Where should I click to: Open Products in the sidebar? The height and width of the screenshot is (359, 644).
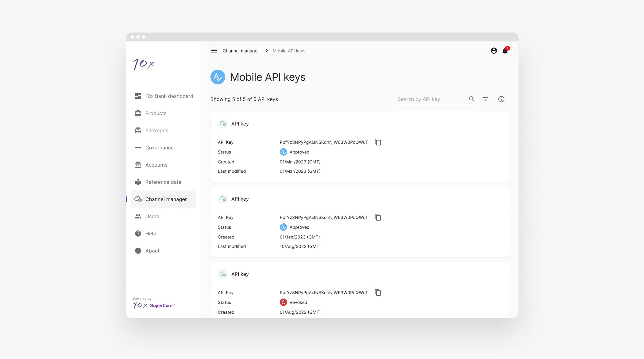point(156,113)
